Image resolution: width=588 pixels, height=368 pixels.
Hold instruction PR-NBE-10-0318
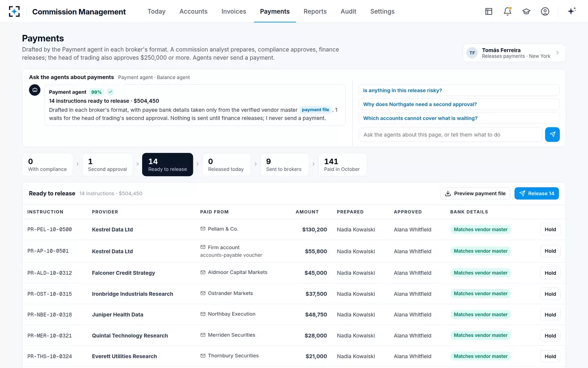click(550, 315)
